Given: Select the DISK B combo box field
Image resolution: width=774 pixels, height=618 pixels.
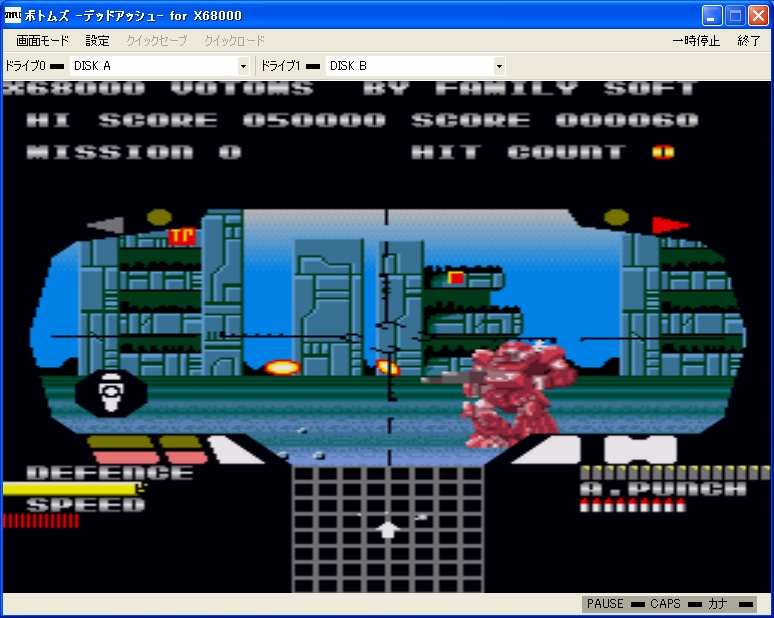Looking at the screenshot, I should (415, 66).
